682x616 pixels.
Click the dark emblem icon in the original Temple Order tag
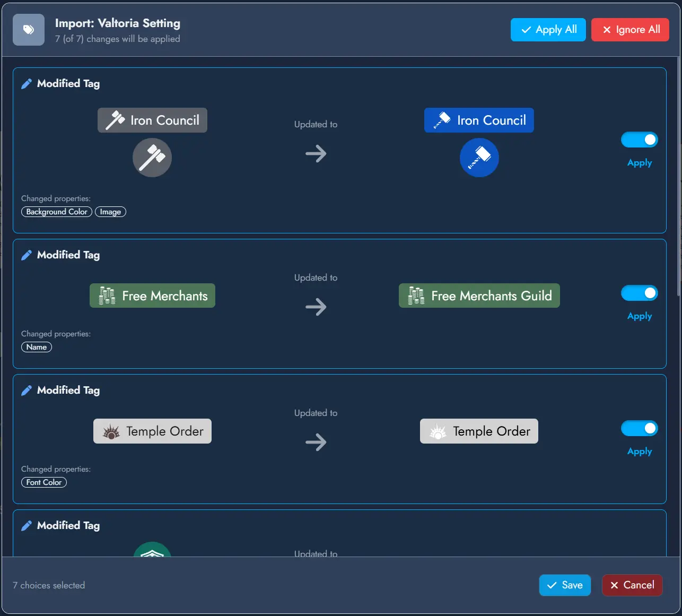coord(110,431)
